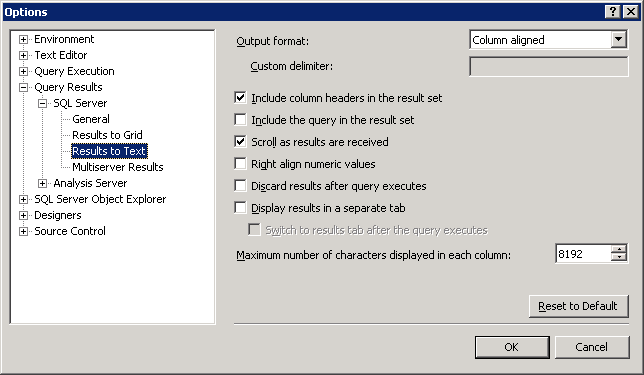
Task: Open Multiserver Results settings
Action: 117,167
